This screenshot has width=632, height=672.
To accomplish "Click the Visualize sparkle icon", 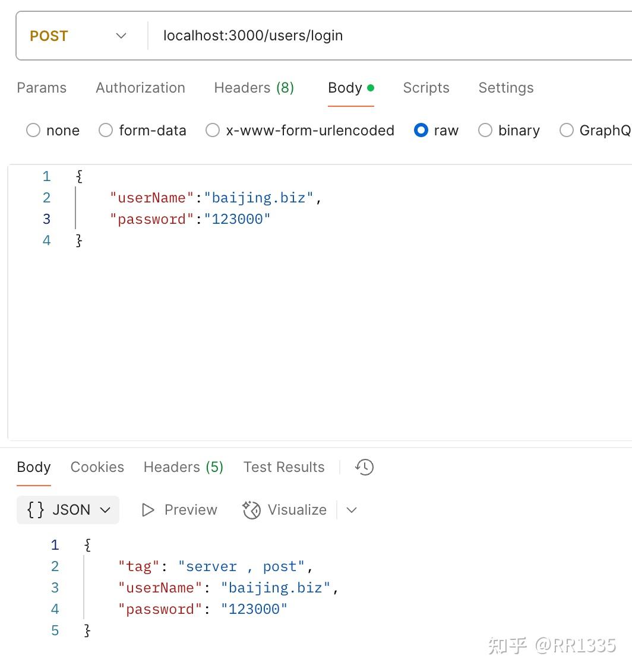I will [x=252, y=510].
